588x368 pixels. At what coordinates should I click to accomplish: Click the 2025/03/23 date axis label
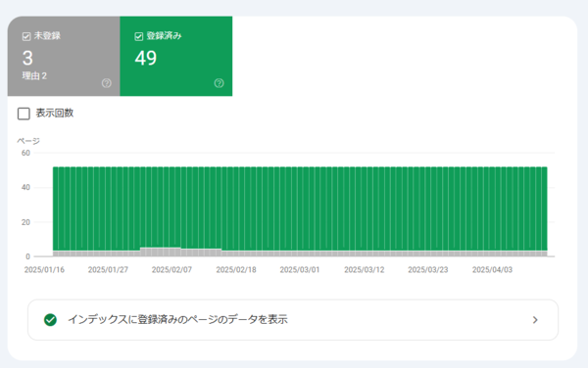coord(428,270)
